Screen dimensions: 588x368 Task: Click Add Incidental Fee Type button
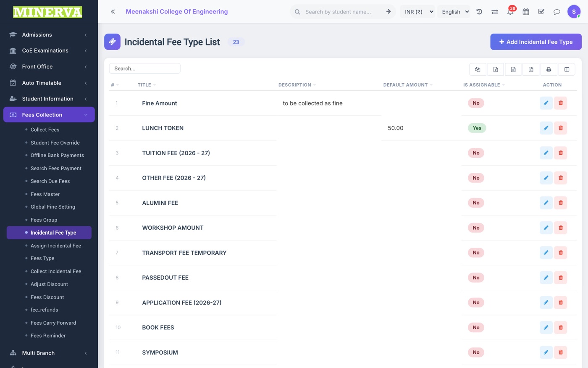pos(536,42)
